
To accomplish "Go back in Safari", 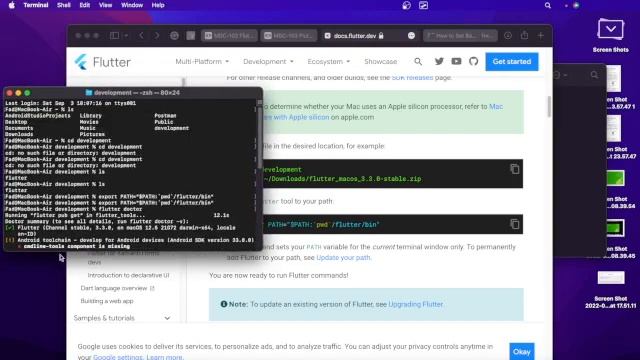I will pyautogui.click(x=141, y=36).
